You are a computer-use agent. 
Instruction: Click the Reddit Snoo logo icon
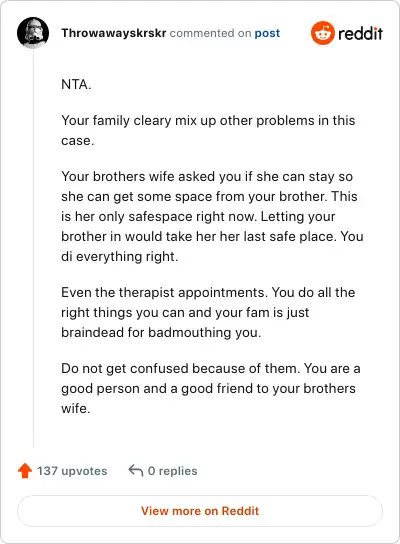pos(323,33)
